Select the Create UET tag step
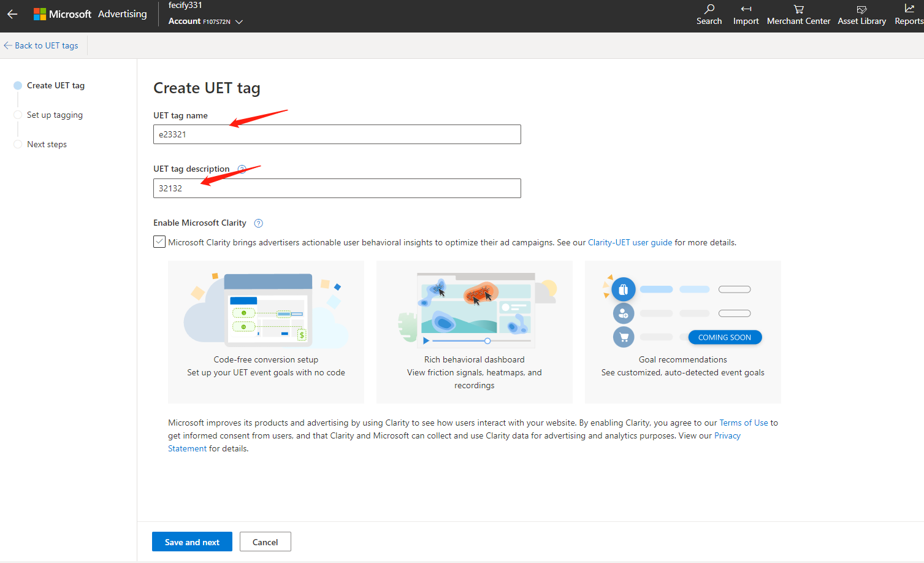924x563 pixels. pyautogui.click(x=50, y=85)
